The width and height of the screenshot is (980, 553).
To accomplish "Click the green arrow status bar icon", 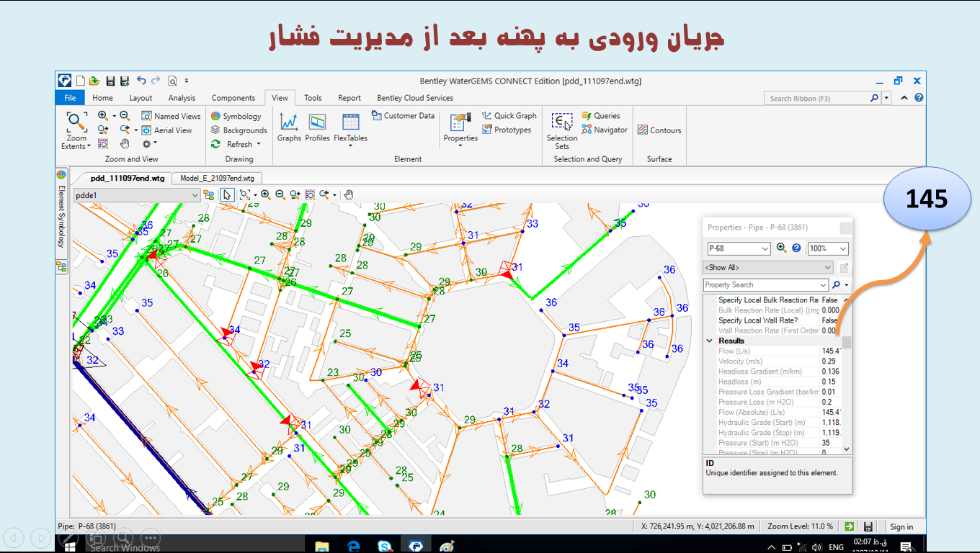I will (x=850, y=527).
